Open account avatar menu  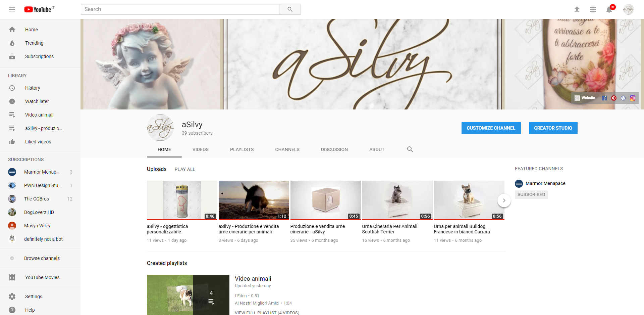click(x=628, y=9)
